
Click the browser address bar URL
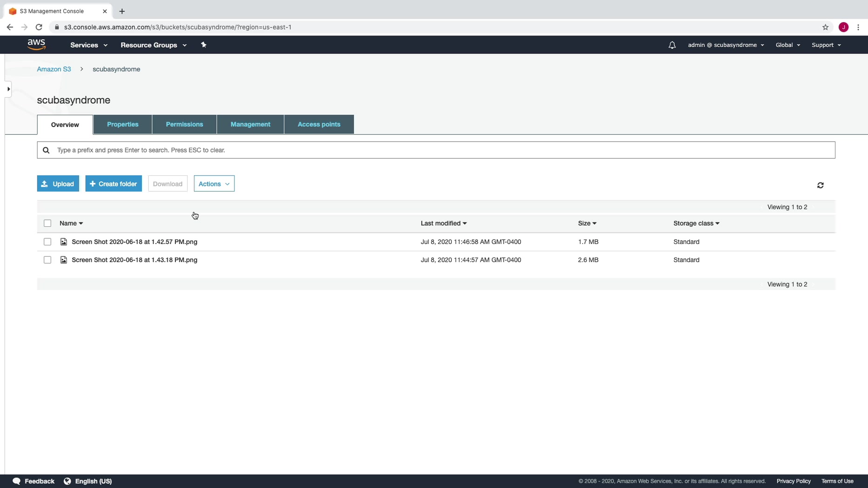(178, 27)
